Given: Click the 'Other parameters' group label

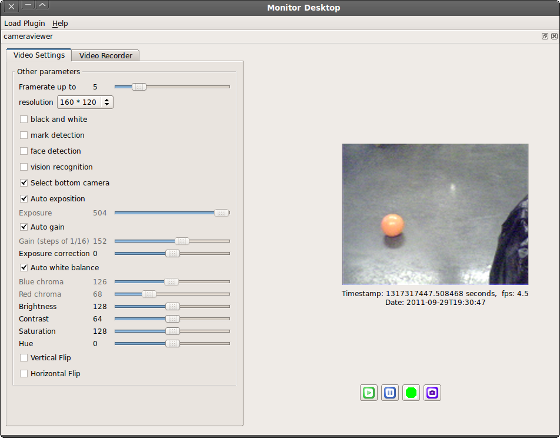Looking at the screenshot, I should pos(48,71).
